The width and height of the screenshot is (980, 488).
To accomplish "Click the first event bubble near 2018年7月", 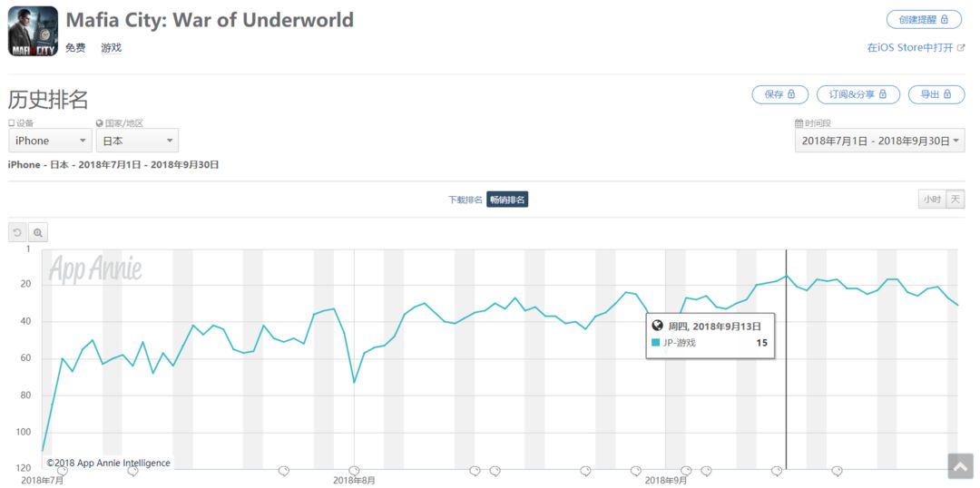I will point(63,470).
